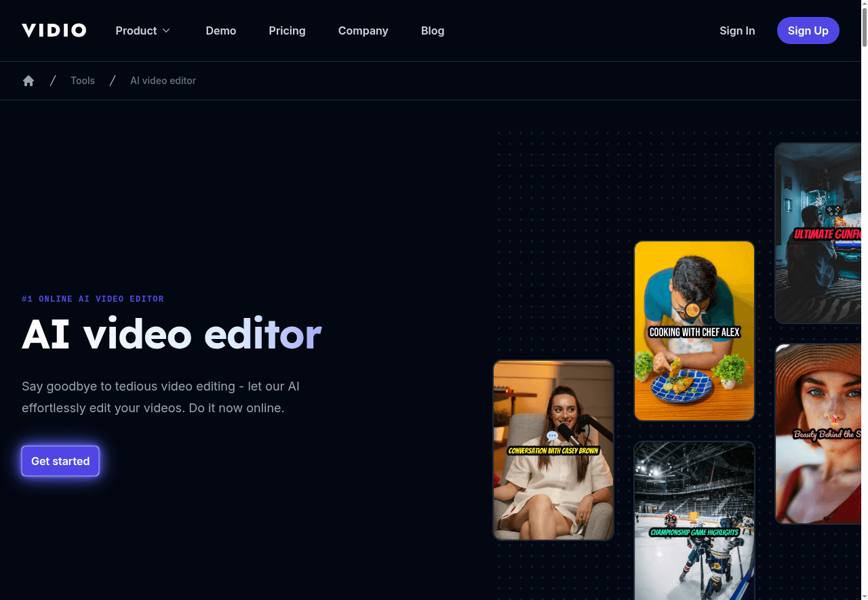The height and width of the screenshot is (600, 868).
Task: Click the Sign In link
Action: [737, 31]
